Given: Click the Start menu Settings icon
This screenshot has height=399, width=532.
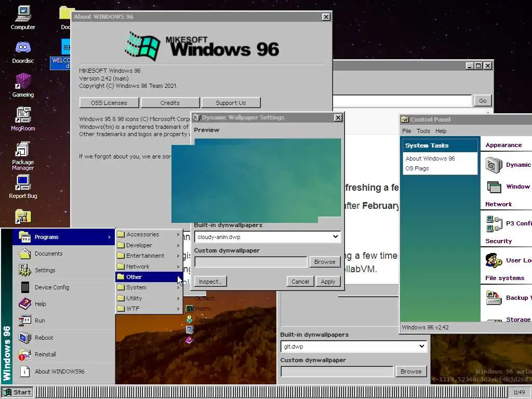Looking at the screenshot, I should (x=25, y=270).
